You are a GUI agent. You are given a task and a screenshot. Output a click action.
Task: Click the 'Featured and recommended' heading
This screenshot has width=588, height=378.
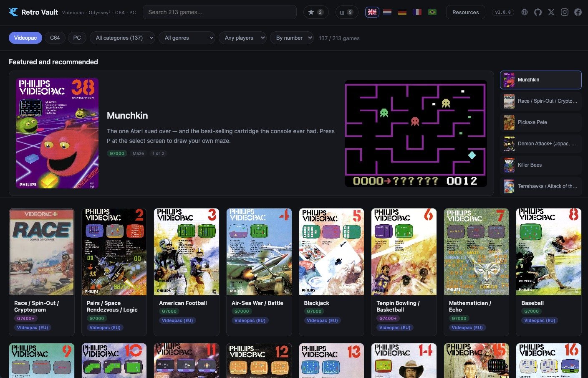53,62
